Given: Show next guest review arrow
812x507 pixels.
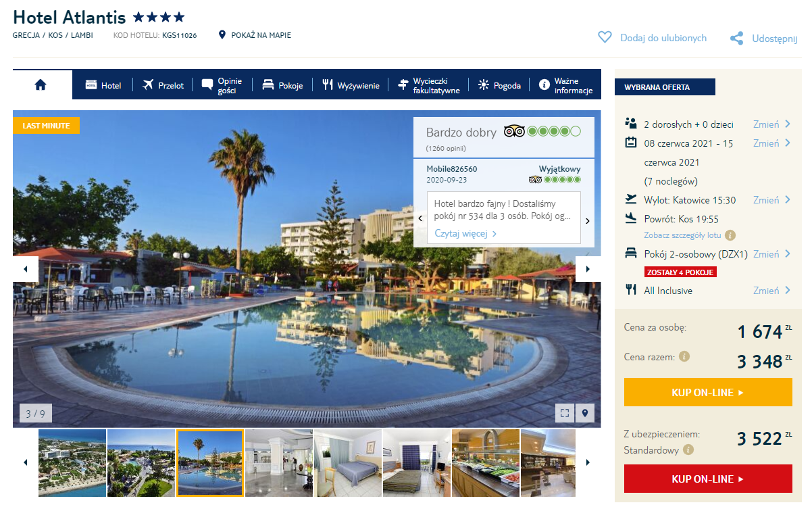Looking at the screenshot, I should click(x=587, y=220).
